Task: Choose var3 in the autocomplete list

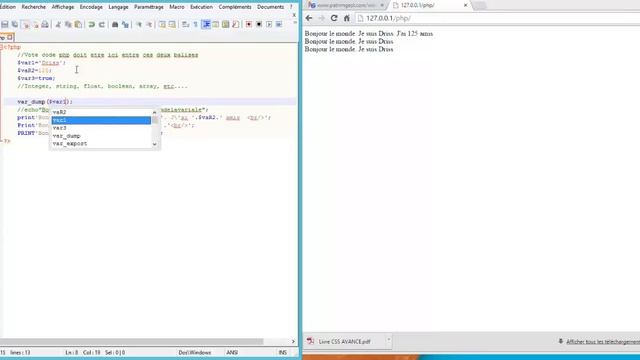Action: pos(101,128)
